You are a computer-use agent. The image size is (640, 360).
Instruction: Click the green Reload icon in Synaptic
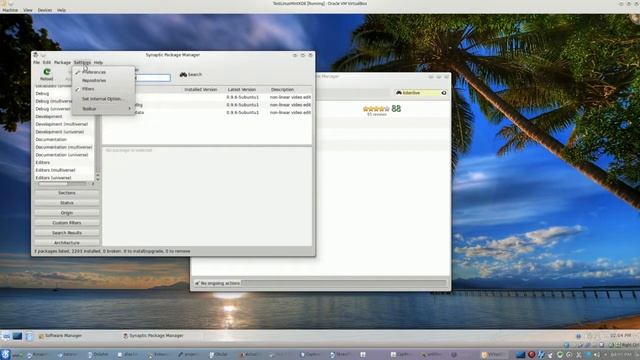pyautogui.click(x=47, y=72)
